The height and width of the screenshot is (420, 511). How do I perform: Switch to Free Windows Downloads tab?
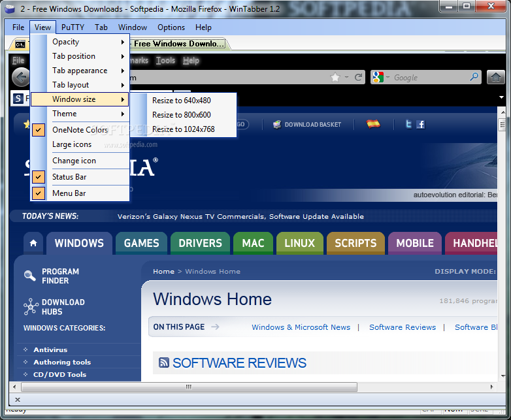pos(179,44)
